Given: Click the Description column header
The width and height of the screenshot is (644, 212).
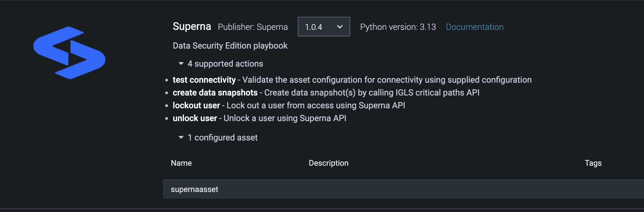Looking at the screenshot, I should [328, 163].
